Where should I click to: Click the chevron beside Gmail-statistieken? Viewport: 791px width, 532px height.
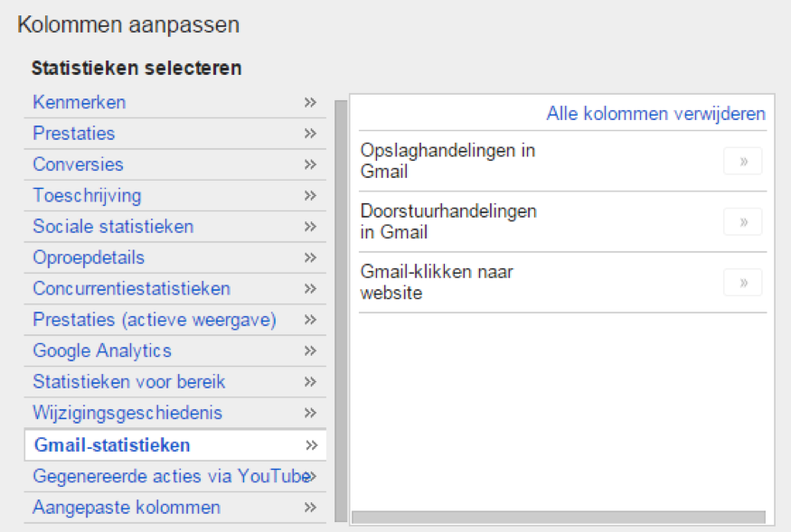pyautogui.click(x=311, y=445)
